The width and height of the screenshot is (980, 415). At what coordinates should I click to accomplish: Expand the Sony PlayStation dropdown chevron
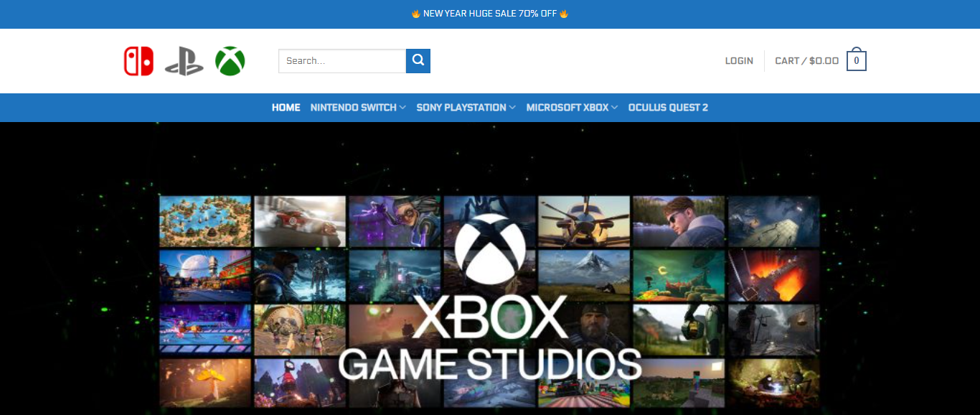click(512, 108)
